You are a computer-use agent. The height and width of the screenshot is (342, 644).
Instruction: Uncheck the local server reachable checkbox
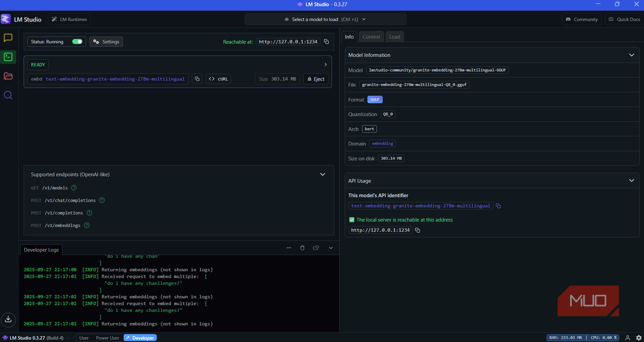(x=352, y=220)
